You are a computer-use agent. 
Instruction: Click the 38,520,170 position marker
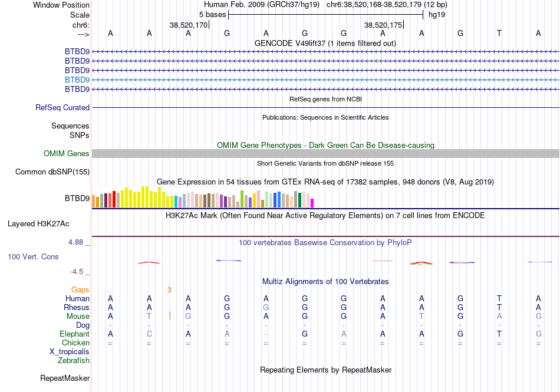189,25
